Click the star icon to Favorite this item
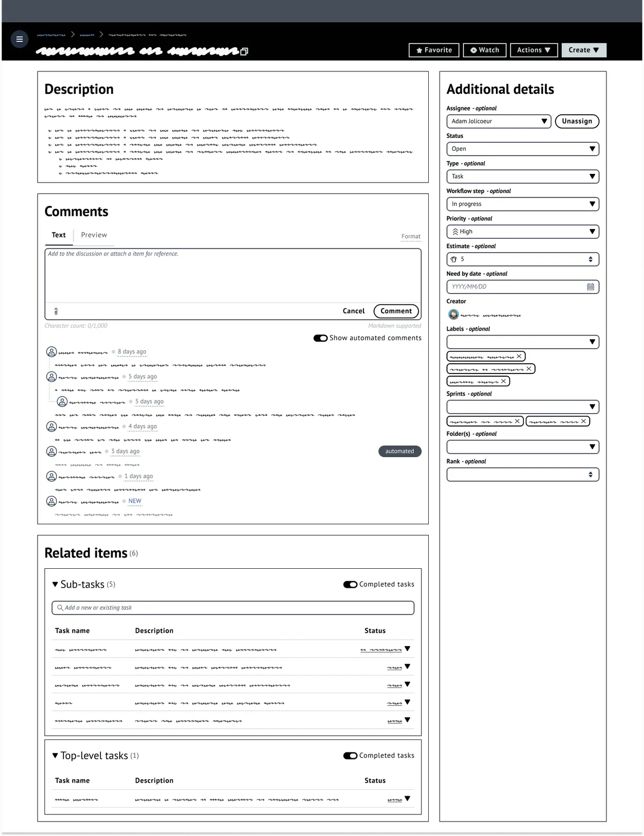Image resolution: width=644 pixels, height=836 pixels. tap(419, 50)
